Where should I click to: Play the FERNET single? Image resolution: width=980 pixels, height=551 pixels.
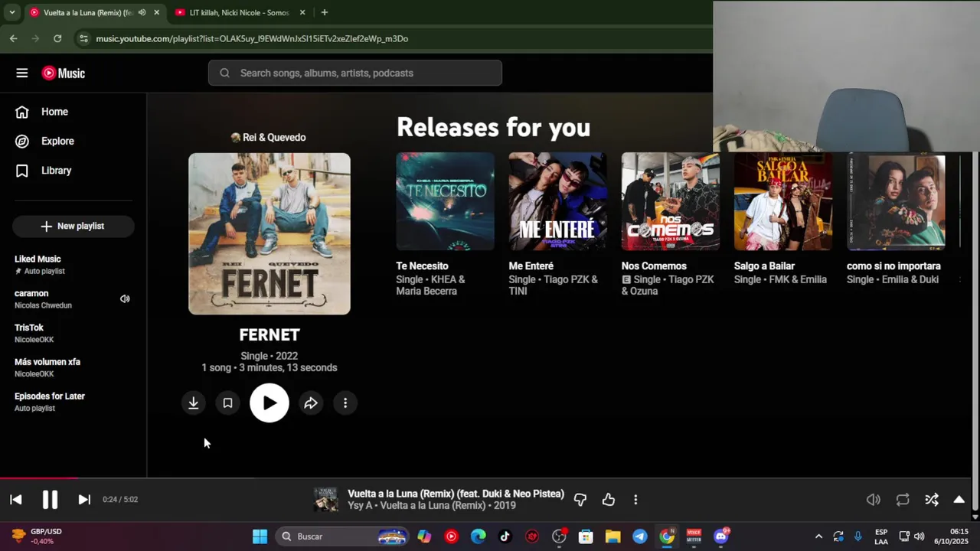(269, 403)
